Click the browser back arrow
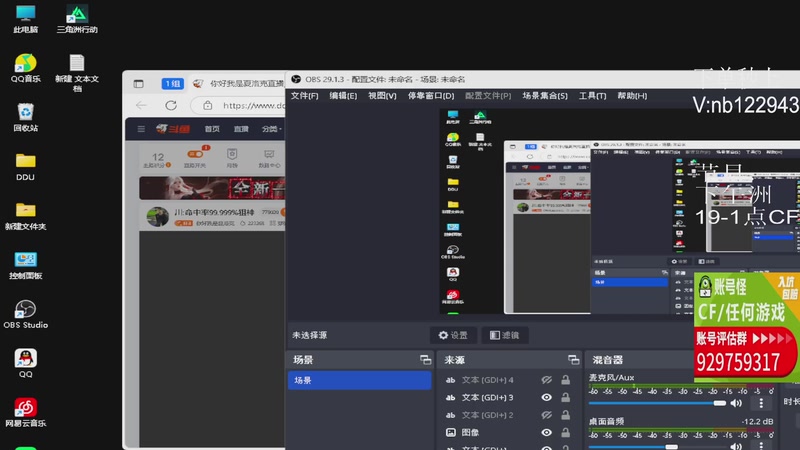The width and height of the screenshot is (800, 450). point(141,105)
